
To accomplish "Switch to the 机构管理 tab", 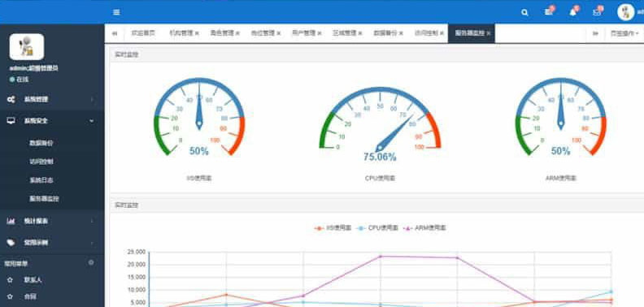I will [181, 33].
